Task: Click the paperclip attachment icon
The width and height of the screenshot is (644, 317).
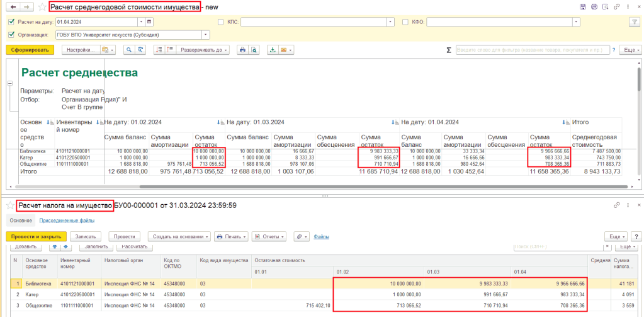Action: click(300, 236)
